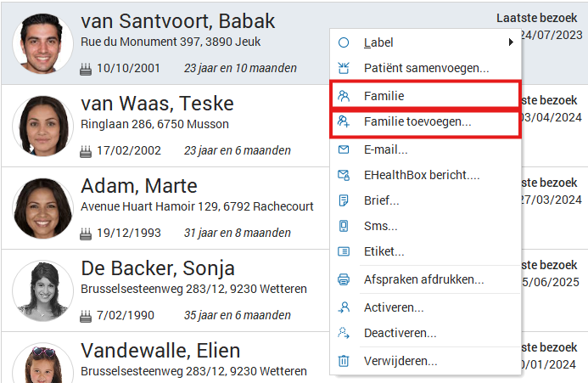588x383 pixels.
Task: Click the birthday cake icon for Teske
Action: [86, 151]
